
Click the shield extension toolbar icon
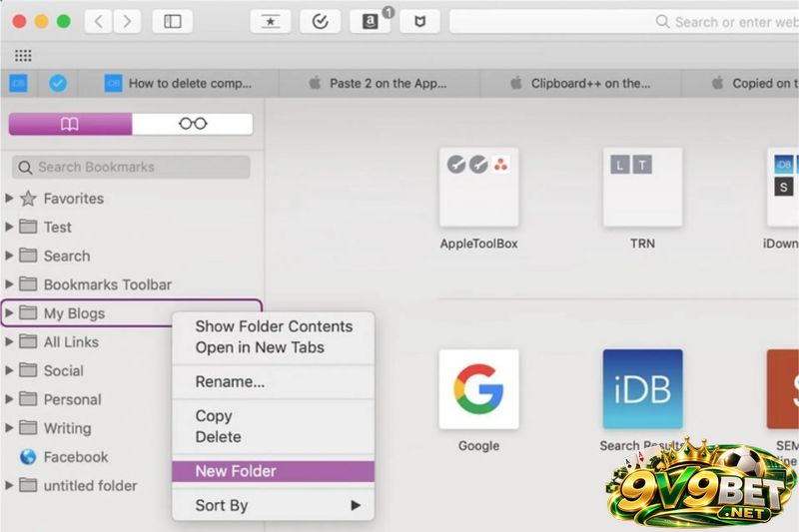pos(419,21)
